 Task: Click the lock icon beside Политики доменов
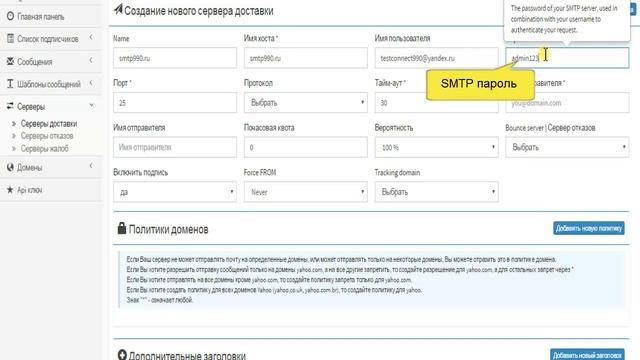tap(122, 228)
